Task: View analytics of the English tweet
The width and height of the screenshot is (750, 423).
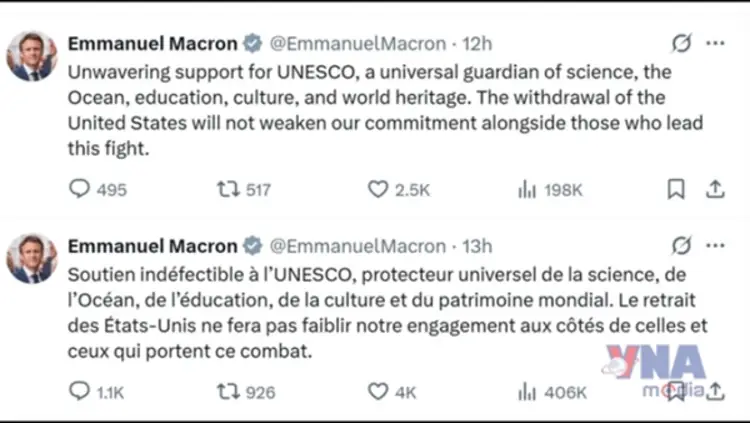Action: coord(527,189)
